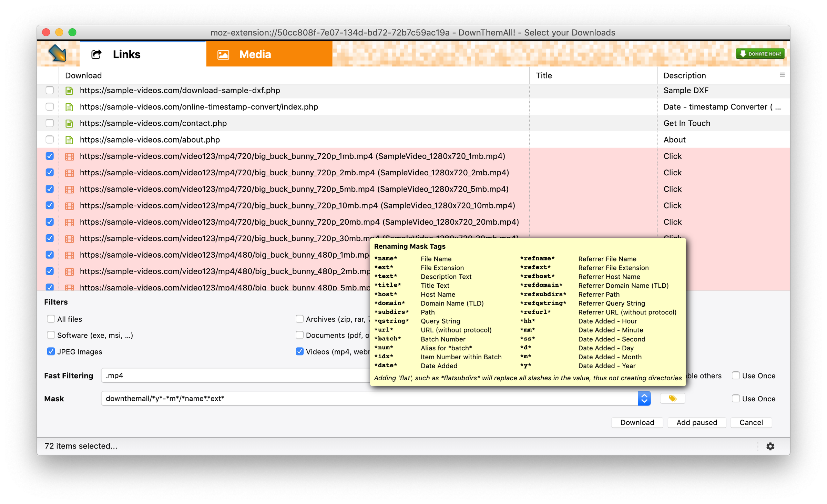This screenshot has height=504, width=827.
Task: Click the Download button
Action: 637,422
